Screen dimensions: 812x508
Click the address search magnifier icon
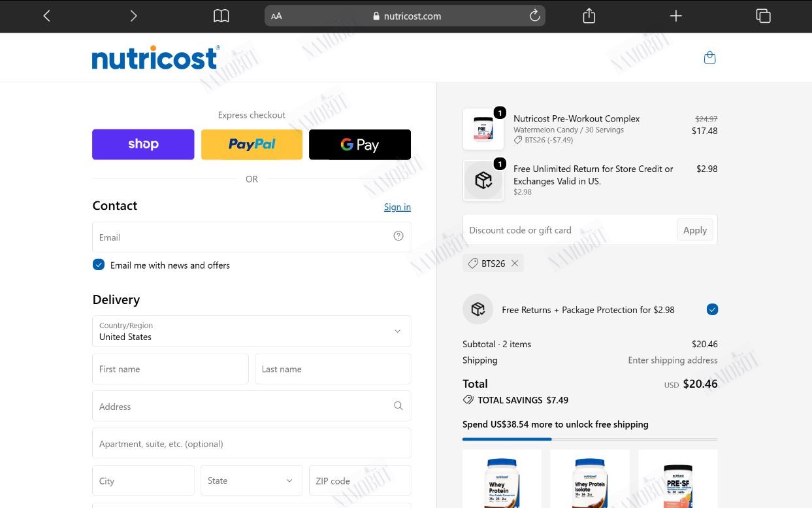(398, 406)
